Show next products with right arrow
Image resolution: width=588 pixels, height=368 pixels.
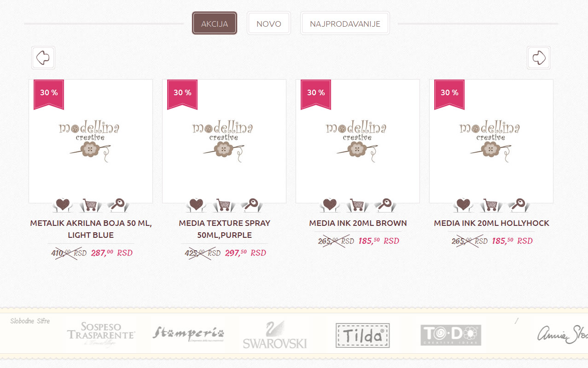coord(539,58)
